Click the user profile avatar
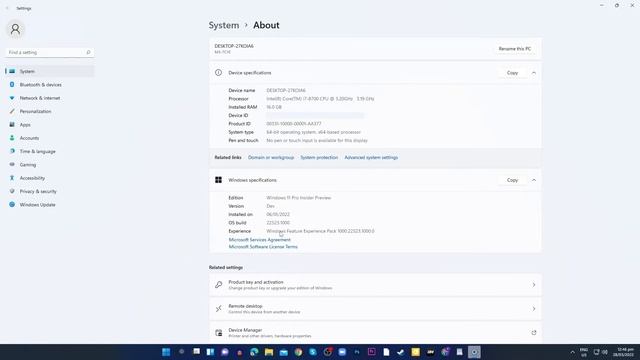640x360 pixels. click(16, 29)
